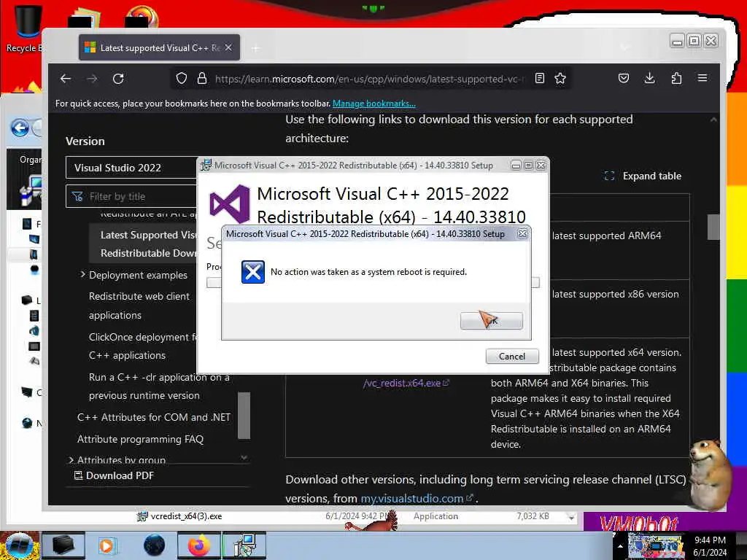Click Download PDF link
This screenshot has width=747, height=560.
tap(115, 475)
